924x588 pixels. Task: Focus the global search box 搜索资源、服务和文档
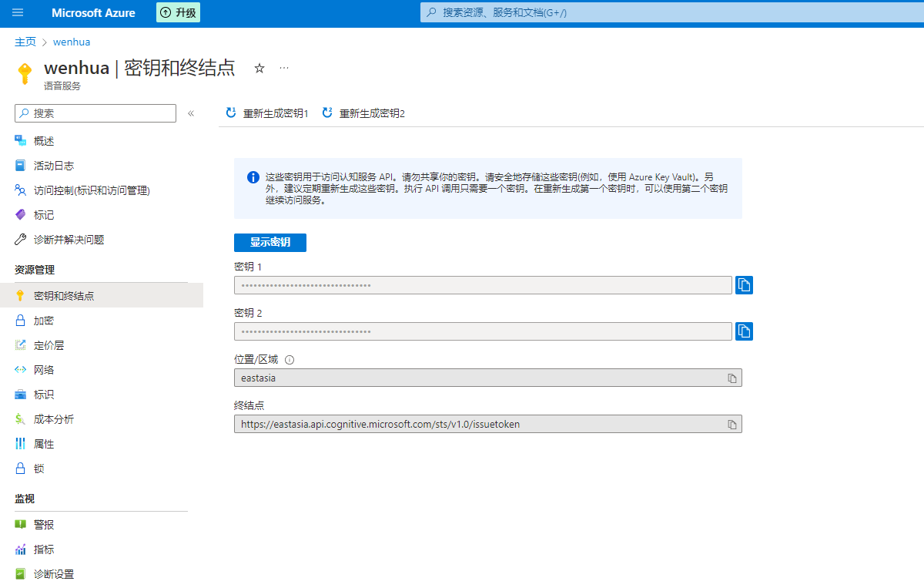point(671,12)
